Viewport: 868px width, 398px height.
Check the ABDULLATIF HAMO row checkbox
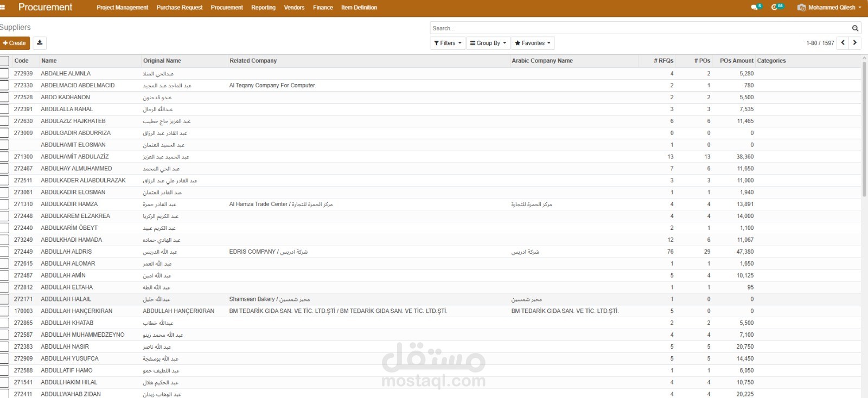click(4, 370)
